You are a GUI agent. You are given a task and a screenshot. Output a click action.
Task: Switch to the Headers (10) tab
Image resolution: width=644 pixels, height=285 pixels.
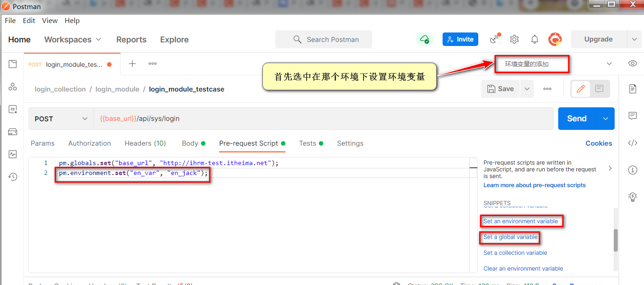tap(145, 143)
